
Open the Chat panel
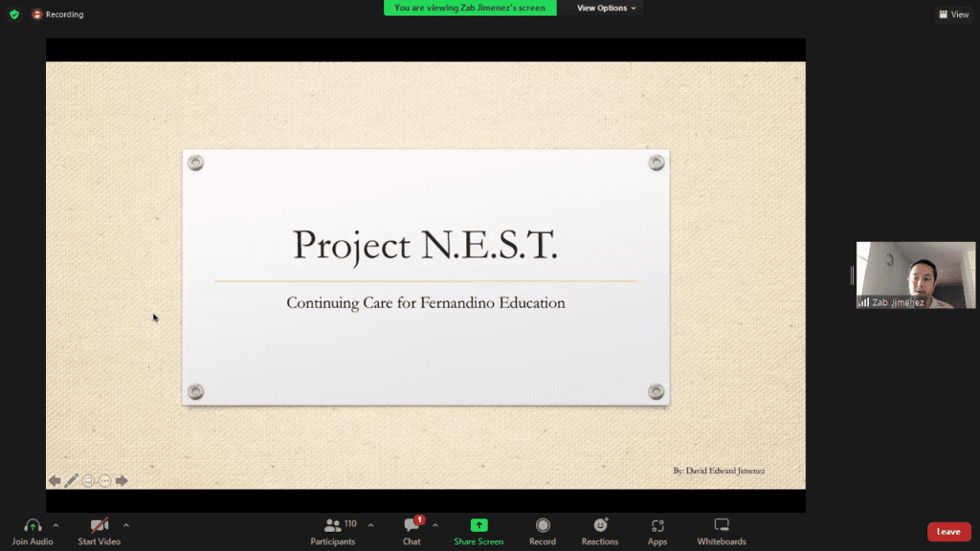coord(412,532)
